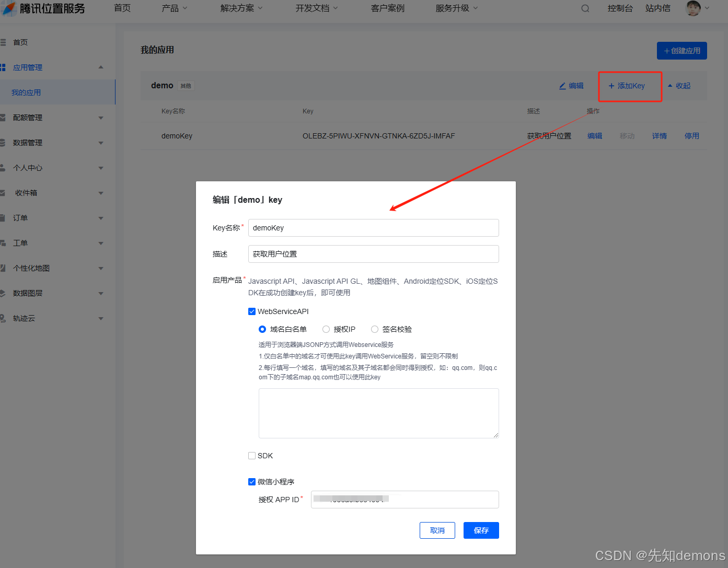Click the user avatar in top right
This screenshot has width=728, height=568.
pos(694,8)
